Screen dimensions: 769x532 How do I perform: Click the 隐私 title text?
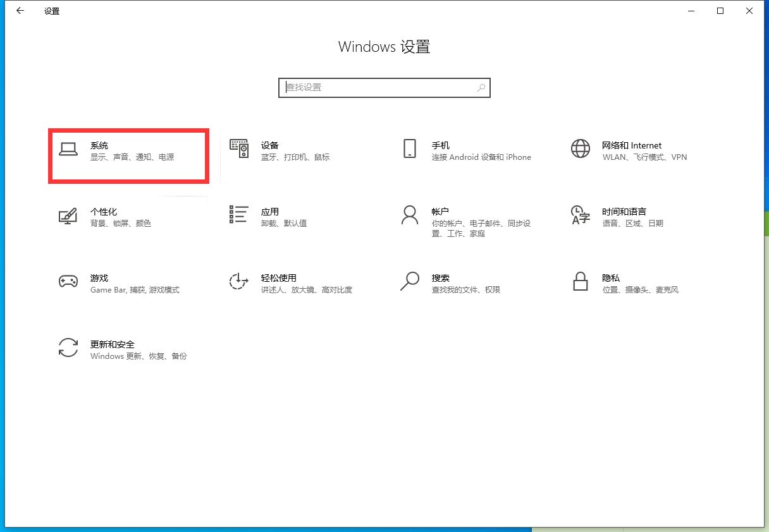[x=611, y=278]
